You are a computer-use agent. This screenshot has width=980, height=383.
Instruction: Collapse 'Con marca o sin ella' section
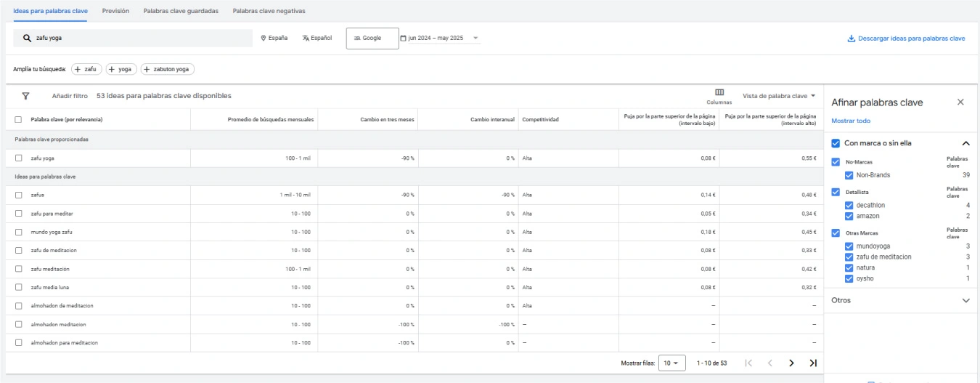point(965,143)
